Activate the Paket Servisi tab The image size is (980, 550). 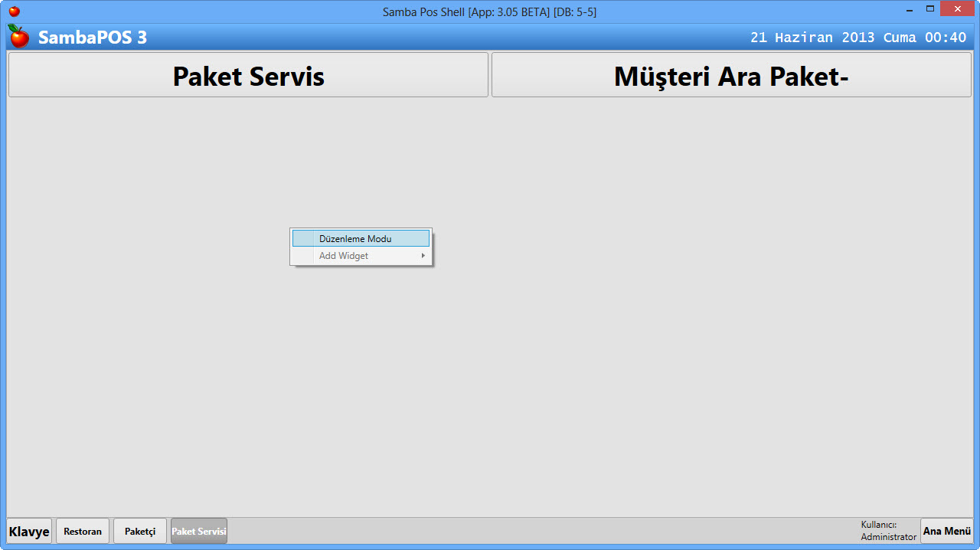click(198, 530)
